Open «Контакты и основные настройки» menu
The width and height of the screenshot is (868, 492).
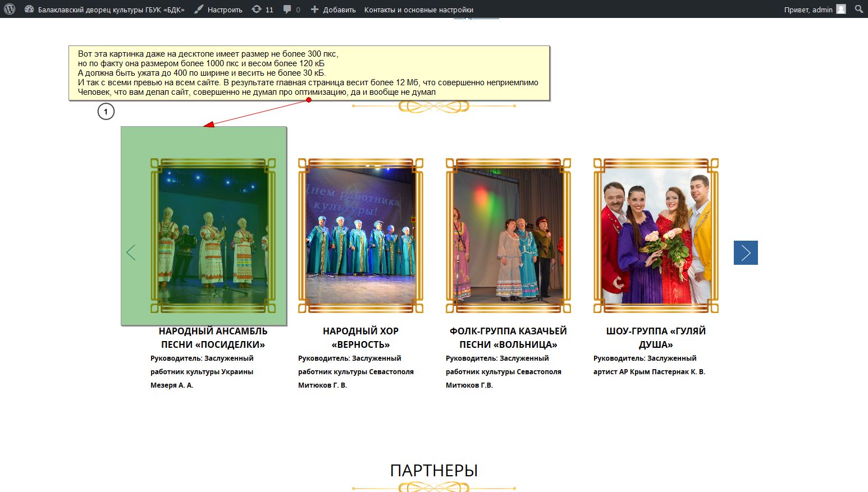[x=419, y=10]
